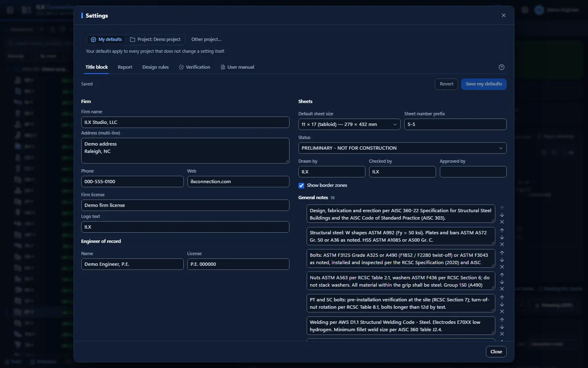Image resolution: width=588 pixels, height=368 pixels.
Task: Click the Web address field
Action: 238,182
